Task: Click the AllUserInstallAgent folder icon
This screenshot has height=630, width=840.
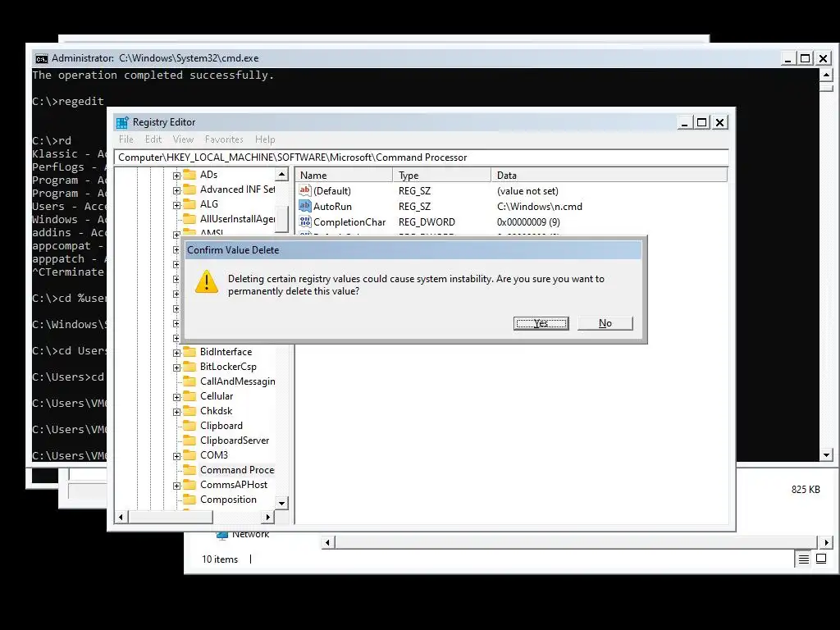Action: (x=189, y=218)
